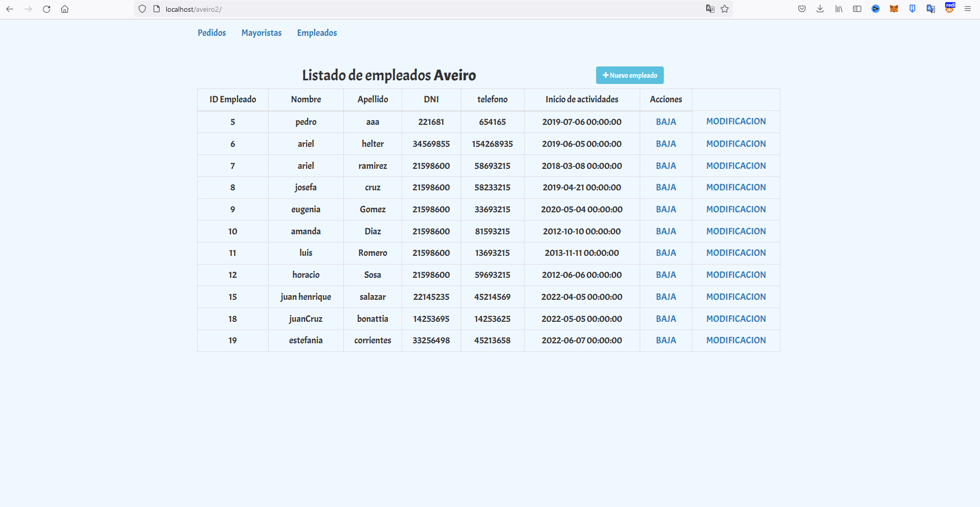Click the Acciones column header

[666, 99]
